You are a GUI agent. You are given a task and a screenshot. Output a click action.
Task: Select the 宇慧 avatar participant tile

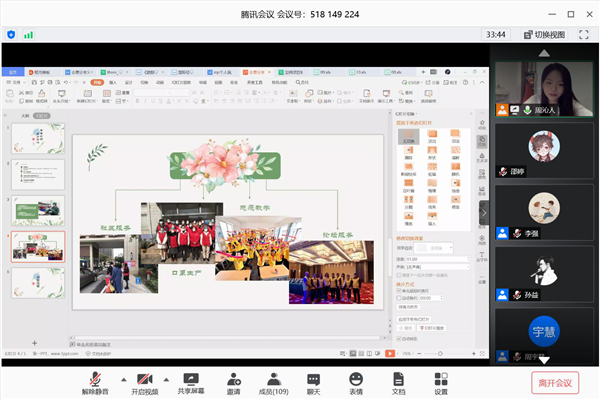point(544,336)
